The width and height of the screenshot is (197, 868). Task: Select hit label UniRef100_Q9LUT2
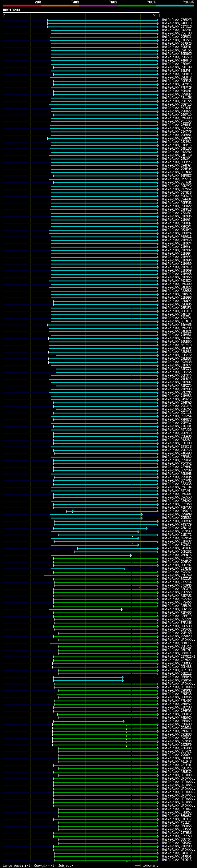(177, 78)
